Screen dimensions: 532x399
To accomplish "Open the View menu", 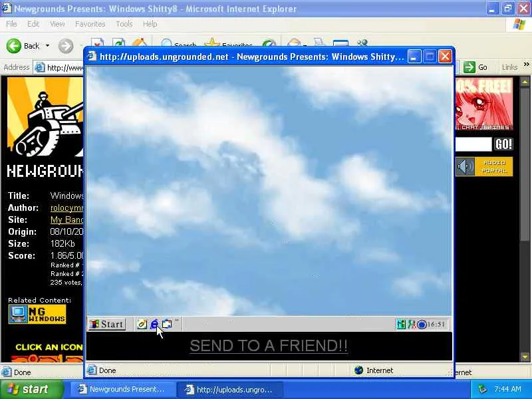I will [57, 24].
